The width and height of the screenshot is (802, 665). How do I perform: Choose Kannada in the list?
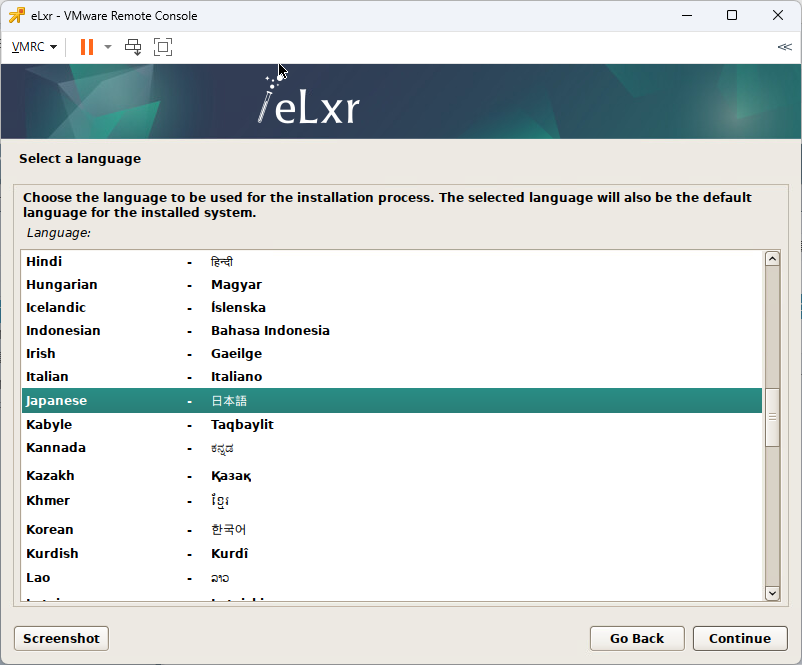392,448
